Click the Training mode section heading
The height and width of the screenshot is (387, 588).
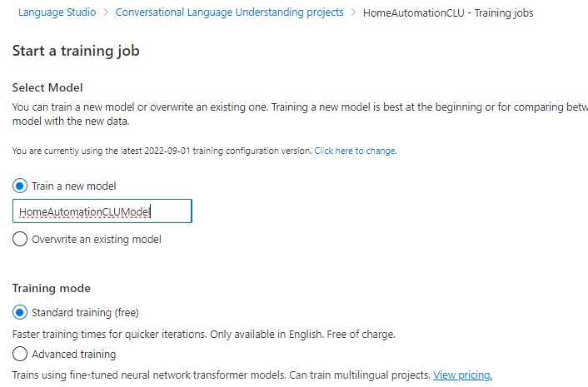[52, 288]
